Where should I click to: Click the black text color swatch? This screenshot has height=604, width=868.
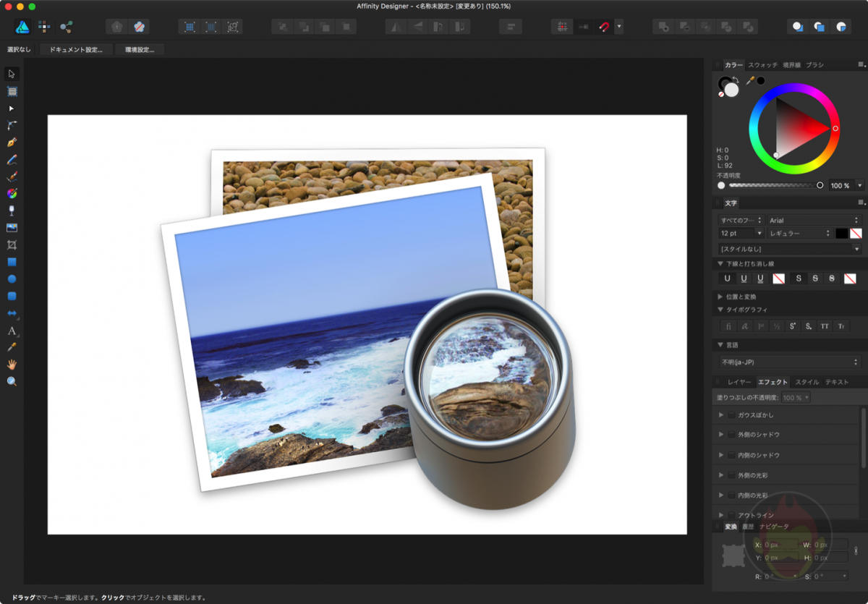point(841,233)
